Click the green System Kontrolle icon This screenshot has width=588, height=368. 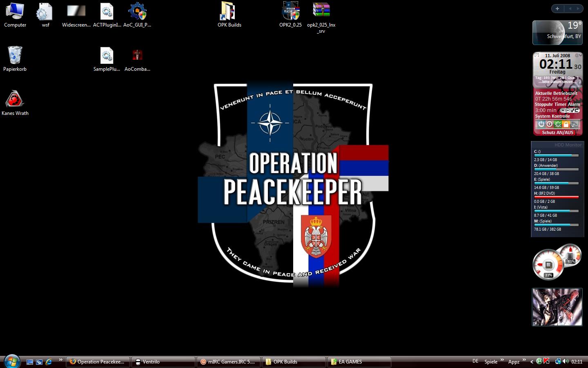coord(558,124)
